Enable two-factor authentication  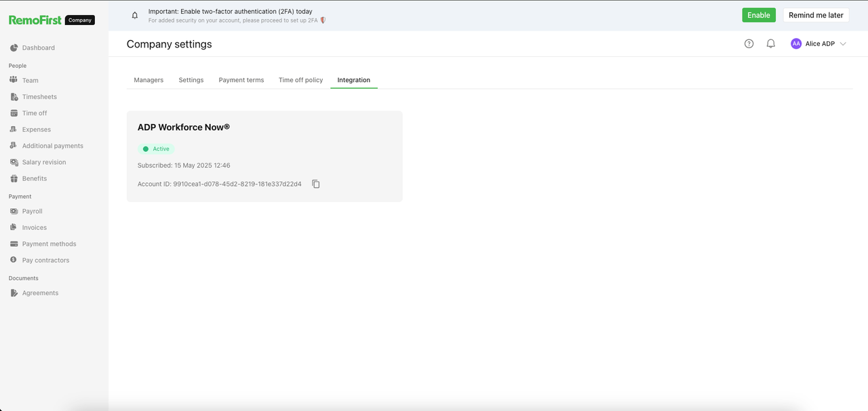pos(759,15)
